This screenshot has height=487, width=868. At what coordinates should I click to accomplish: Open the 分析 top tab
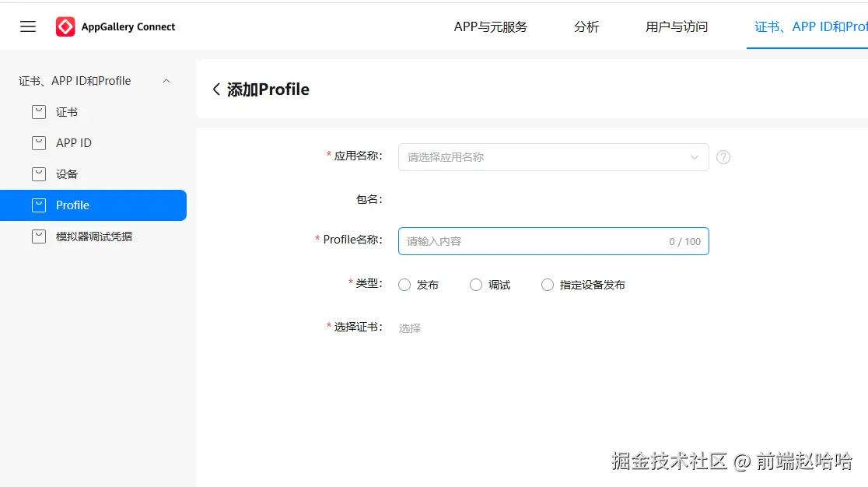tap(586, 26)
